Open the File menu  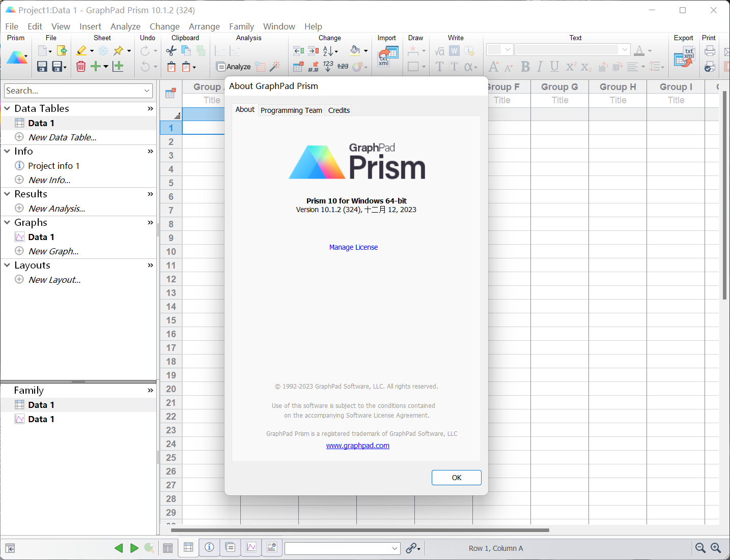coord(12,26)
